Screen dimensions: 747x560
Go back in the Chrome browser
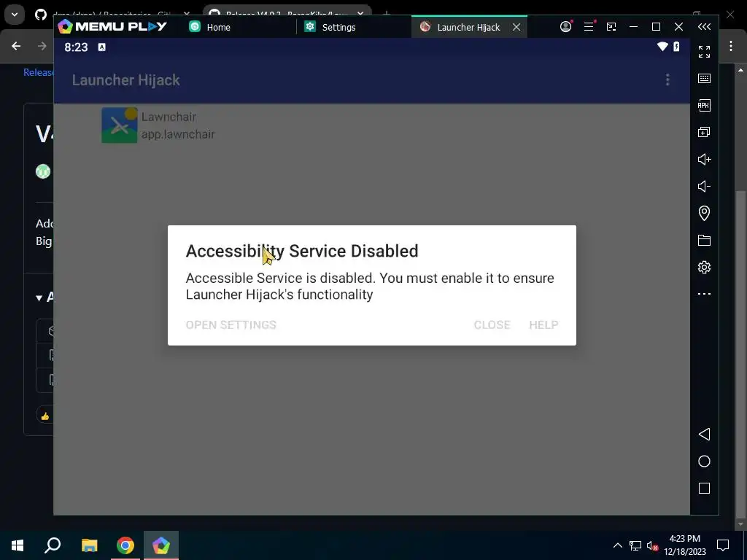[16, 46]
